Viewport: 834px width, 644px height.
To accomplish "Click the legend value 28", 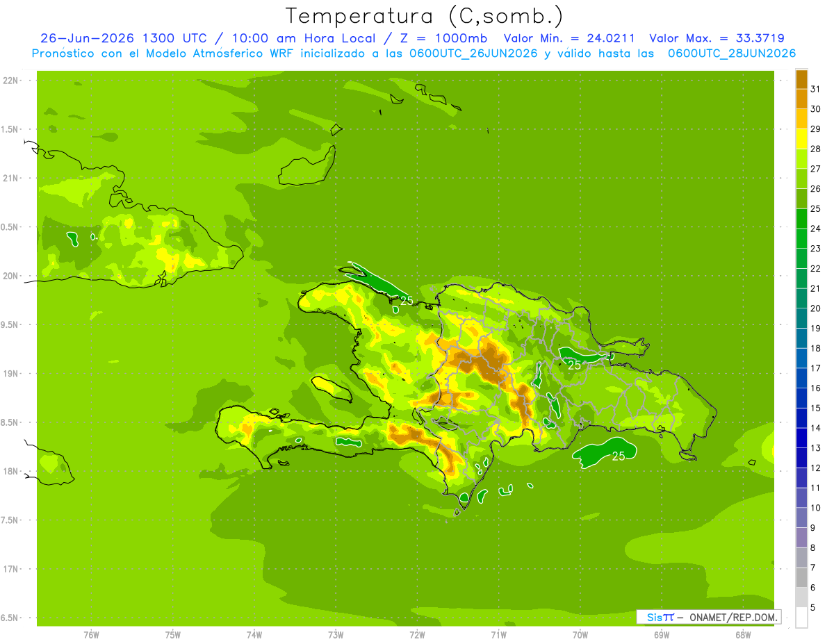I will click(x=815, y=149).
